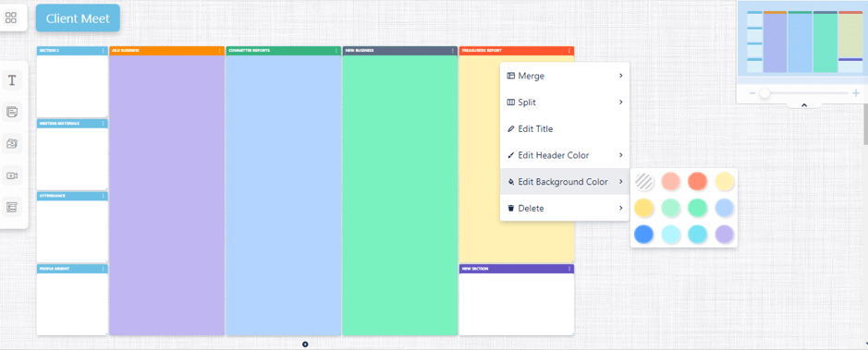Choose Edit Title from context menu
The image size is (868, 350).
(565, 129)
